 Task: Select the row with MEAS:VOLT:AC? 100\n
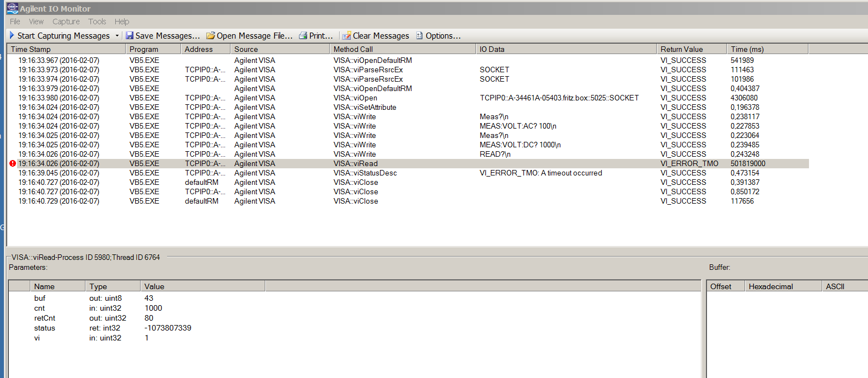408,126
